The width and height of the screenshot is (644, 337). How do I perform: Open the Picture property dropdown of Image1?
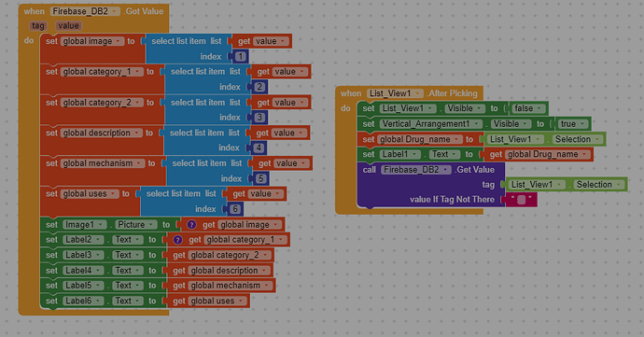[x=135, y=225]
